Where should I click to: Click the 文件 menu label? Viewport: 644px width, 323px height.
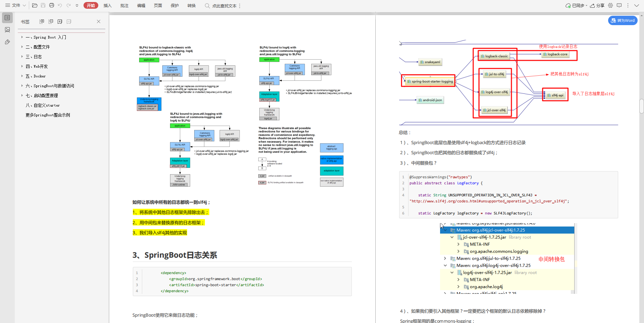[16, 5]
